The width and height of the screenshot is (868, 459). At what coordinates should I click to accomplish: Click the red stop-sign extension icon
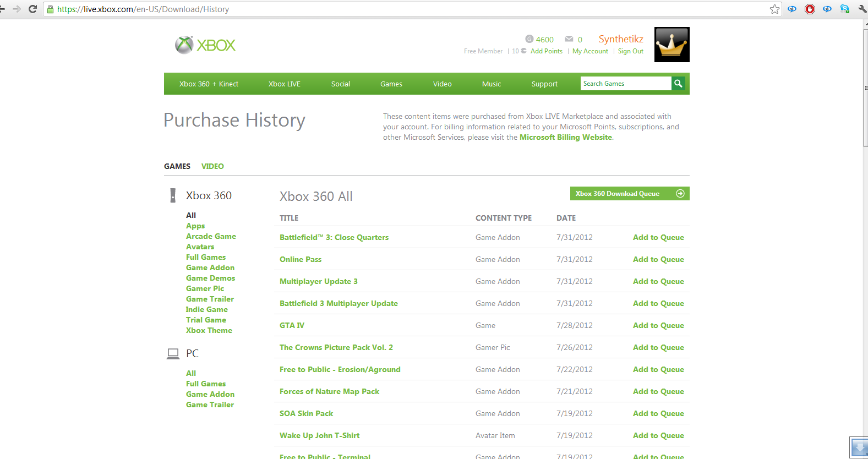pyautogui.click(x=810, y=9)
